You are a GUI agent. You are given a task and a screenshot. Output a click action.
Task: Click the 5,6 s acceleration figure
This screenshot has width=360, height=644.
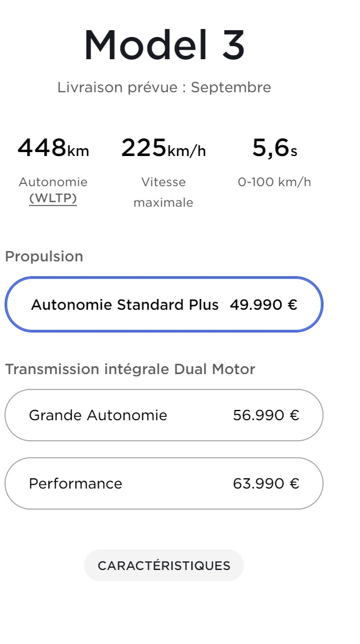click(x=275, y=149)
